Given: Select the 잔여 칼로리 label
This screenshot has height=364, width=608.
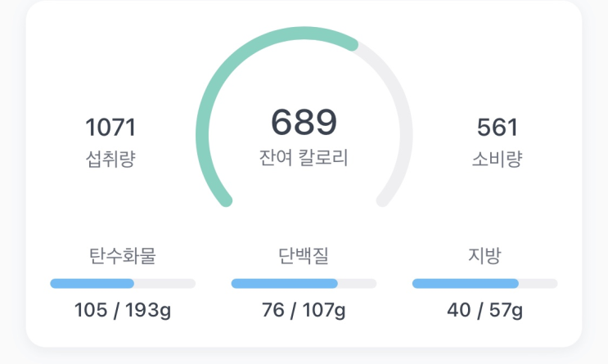Looking at the screenshot, I should [304, 158].
